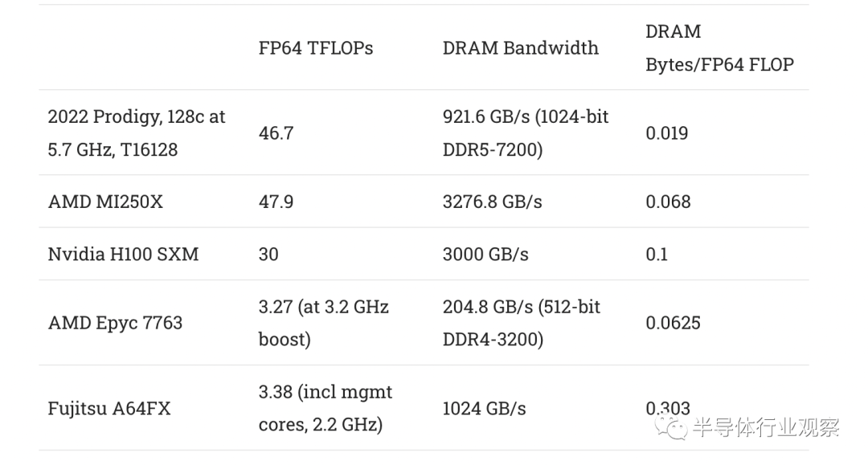The width and height of the screenshot is (868, 465).
Task: Select the Nvidia H100 SXM row label
Action: 123,255
